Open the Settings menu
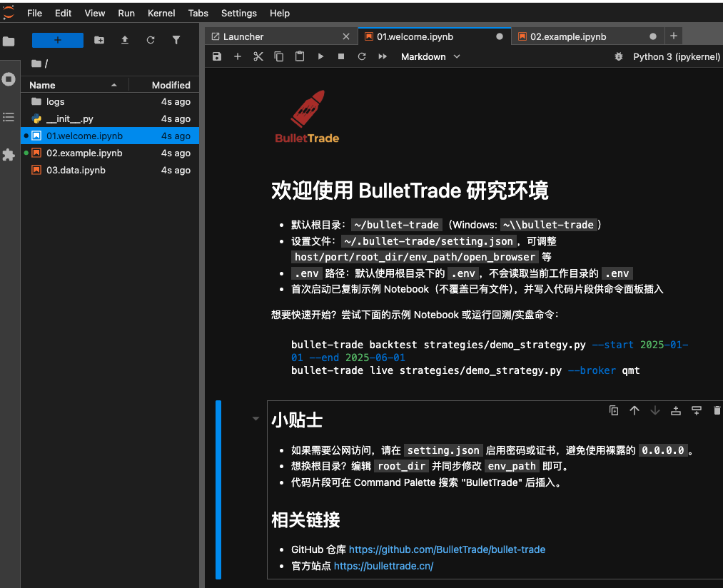 (239, 13)
